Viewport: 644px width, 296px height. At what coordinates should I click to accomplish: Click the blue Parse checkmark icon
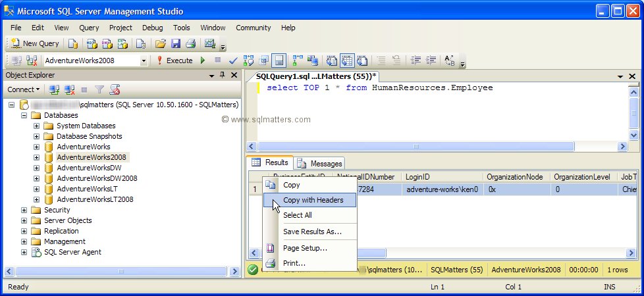pos(233,61)
